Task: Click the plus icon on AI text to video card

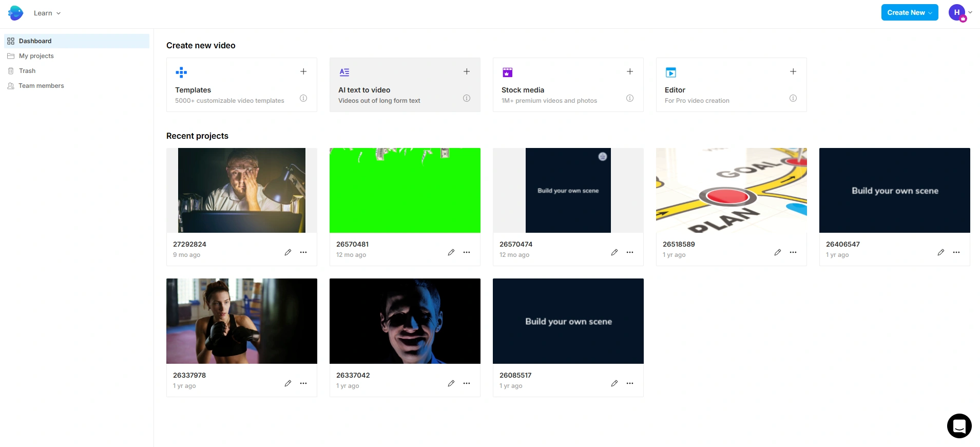Action: (x=467, y=71)
